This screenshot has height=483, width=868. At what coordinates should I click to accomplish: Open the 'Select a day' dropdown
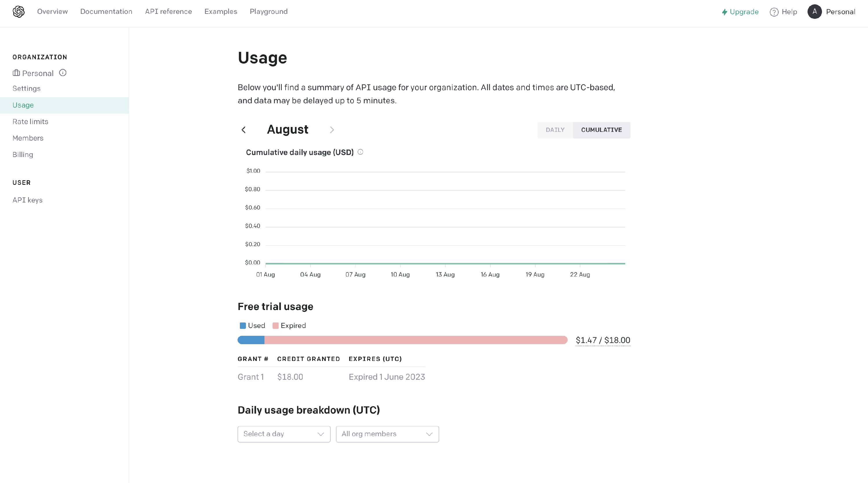pos(284,434)
